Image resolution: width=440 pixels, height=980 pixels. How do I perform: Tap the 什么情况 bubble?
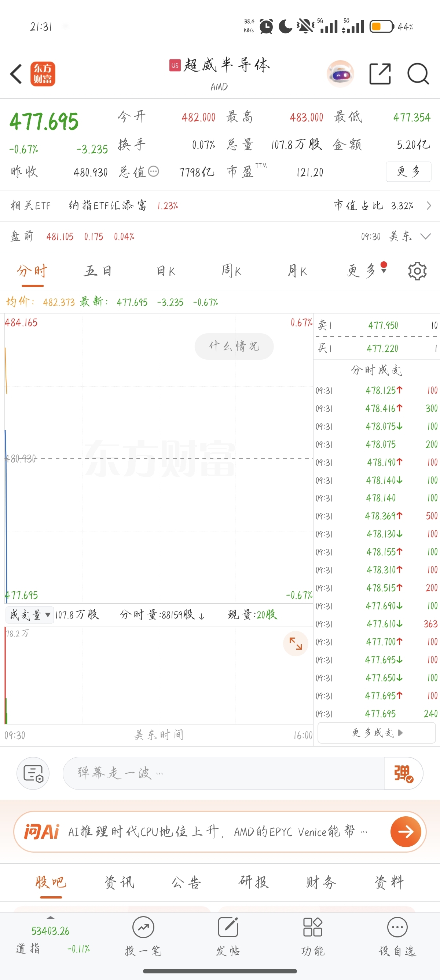tap(234, 346)
